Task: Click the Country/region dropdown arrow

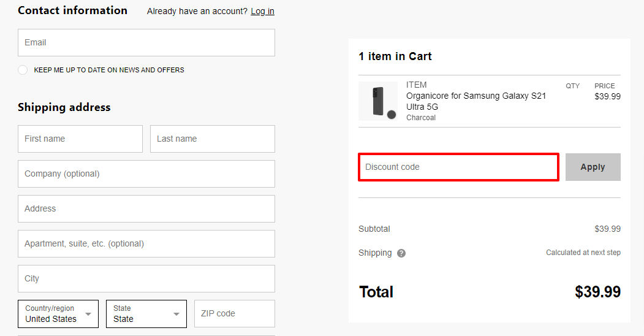Action: [88, 314]
